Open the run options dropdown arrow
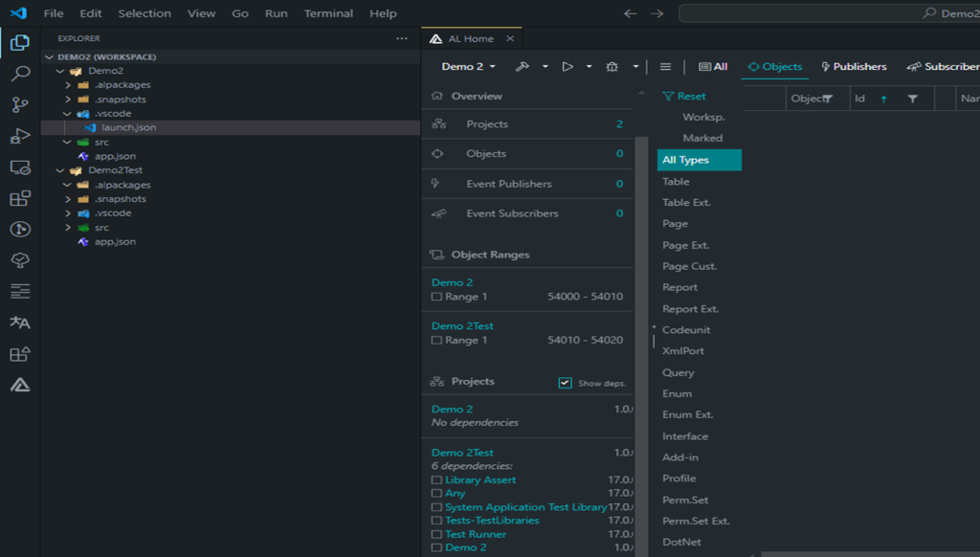The image size is (980, 557). (589, 66)
